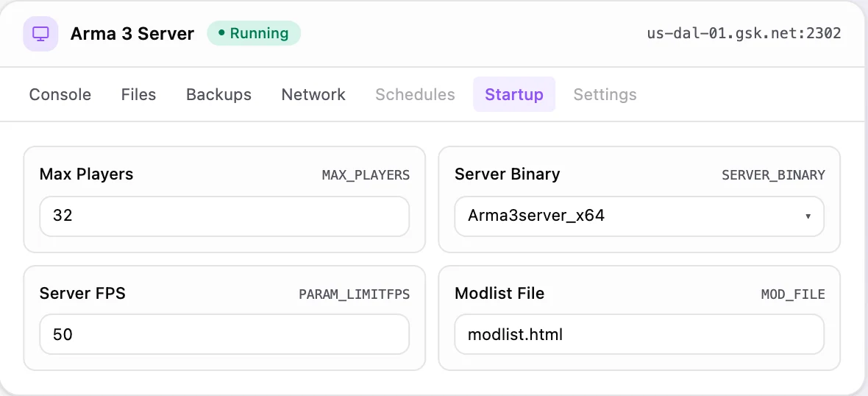Click the Server FPS heading
The width and height of the screenshot is (868, 396).
(82, 294)
